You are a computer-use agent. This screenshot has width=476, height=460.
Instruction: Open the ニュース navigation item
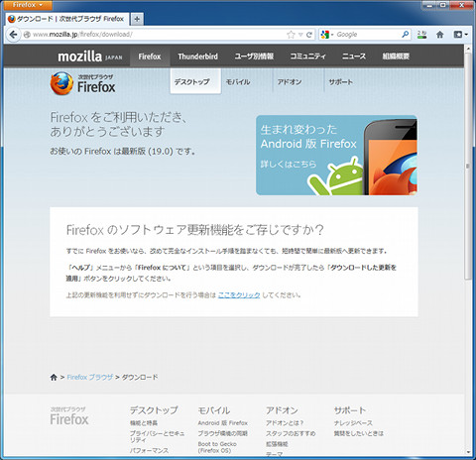[354, 57]
